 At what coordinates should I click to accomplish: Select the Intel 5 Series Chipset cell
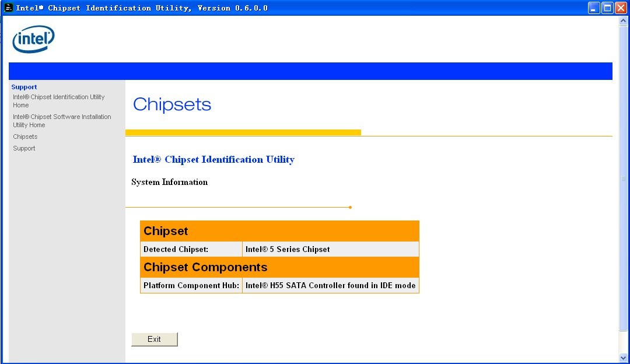tap(288, 249)
